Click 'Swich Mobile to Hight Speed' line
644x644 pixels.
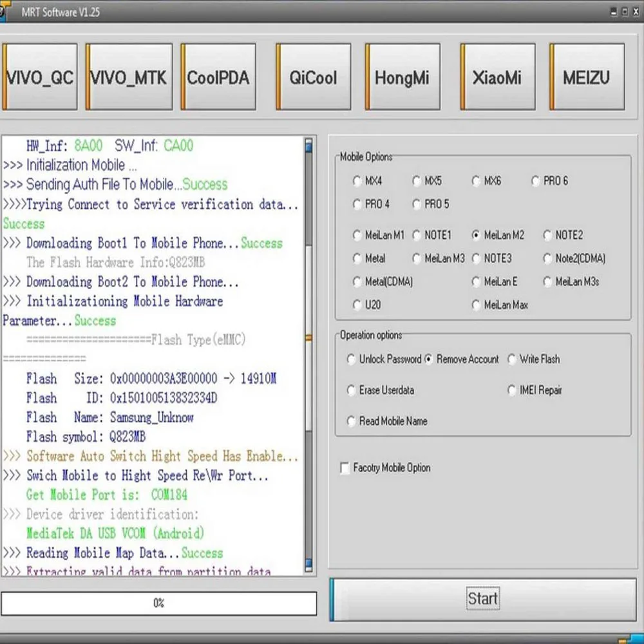[x=136, y=476]
